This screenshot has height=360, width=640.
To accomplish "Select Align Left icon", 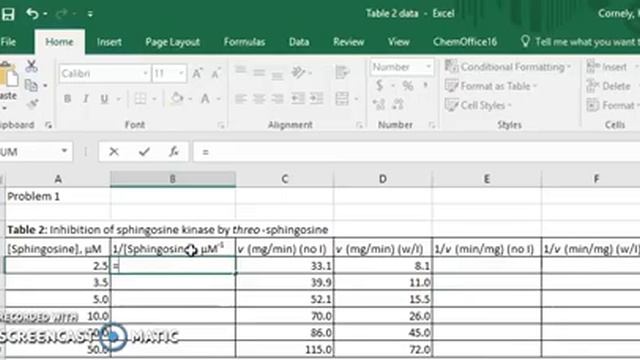I will [241, 99].
